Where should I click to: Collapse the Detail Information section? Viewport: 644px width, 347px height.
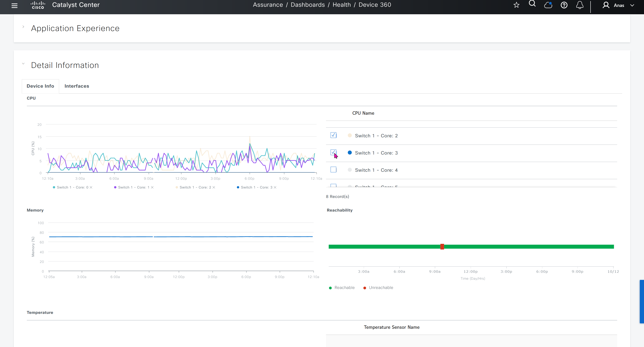(x=23, y=64)
